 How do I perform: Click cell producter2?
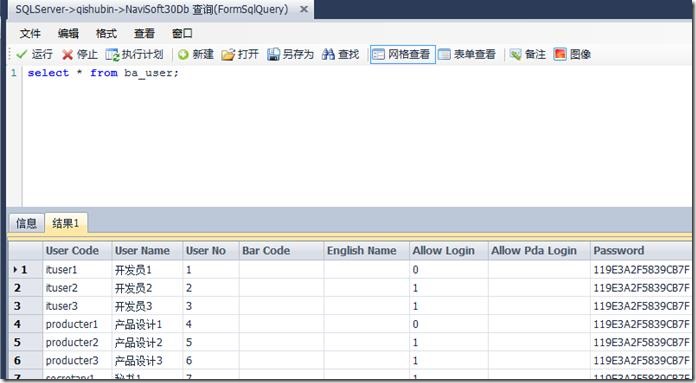pyautogui.click(x=77, y=343)
